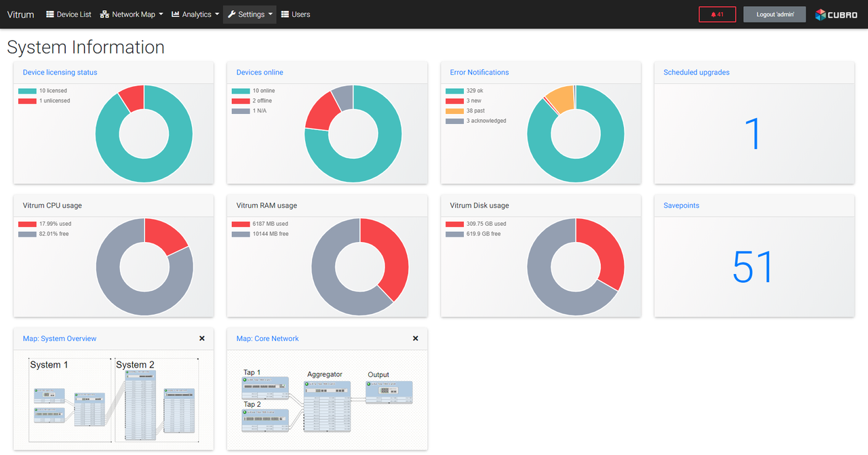Toggle the '17.99% used' CPU legend entry
This screenshot has width=868, height=455.
point(45,224)
